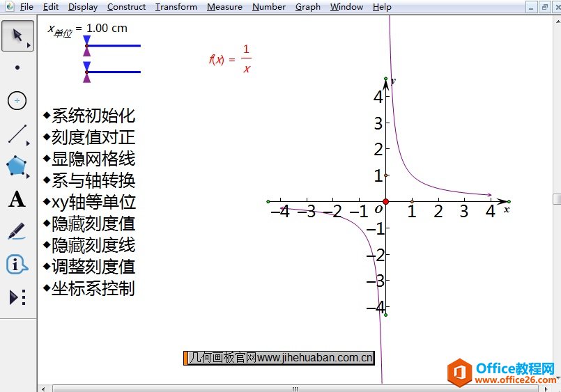Restore the document window
Image resolution: width=561 pixels, height=392 pixels.
click(x=544, y=7)
